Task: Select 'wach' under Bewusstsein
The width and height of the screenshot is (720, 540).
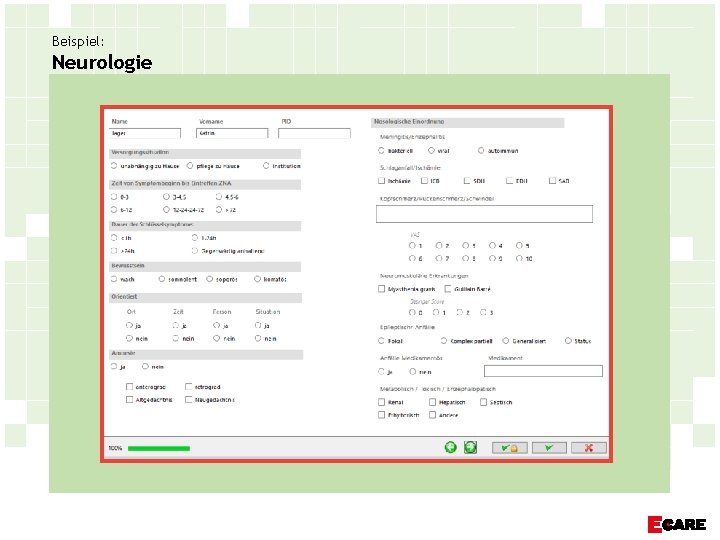Action: 114,279
